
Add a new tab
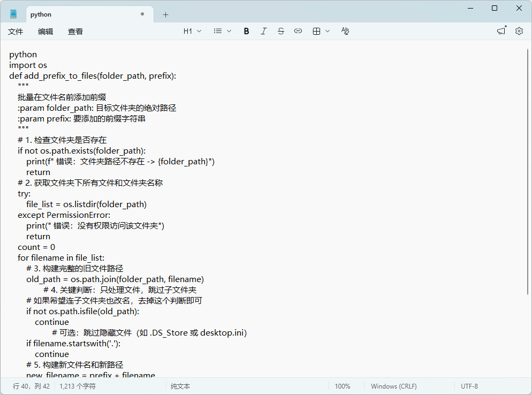pyautogui.click(x=165, y=14)
